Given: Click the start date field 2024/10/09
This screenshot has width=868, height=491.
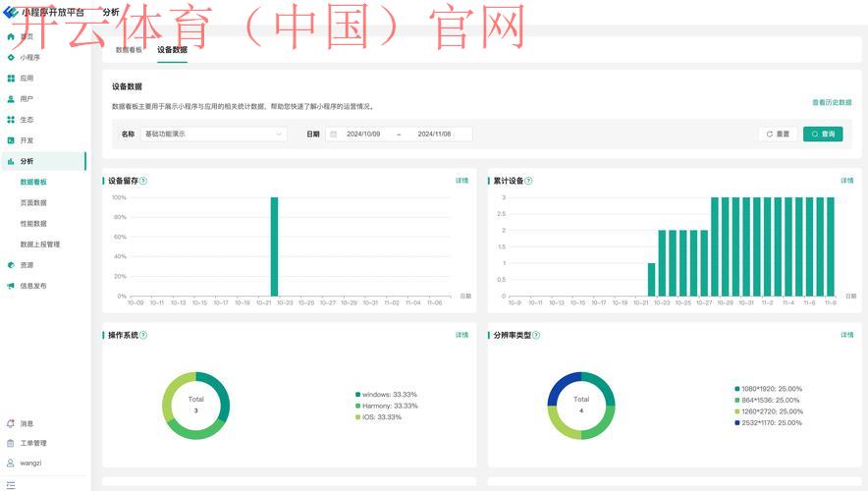Looking at the screenshot, I should pos(363,134).
